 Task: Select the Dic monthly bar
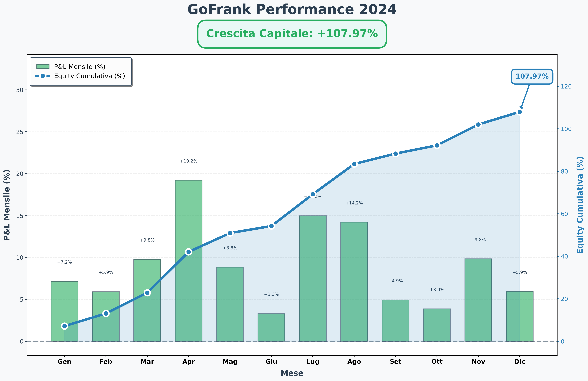click(520, 316)
